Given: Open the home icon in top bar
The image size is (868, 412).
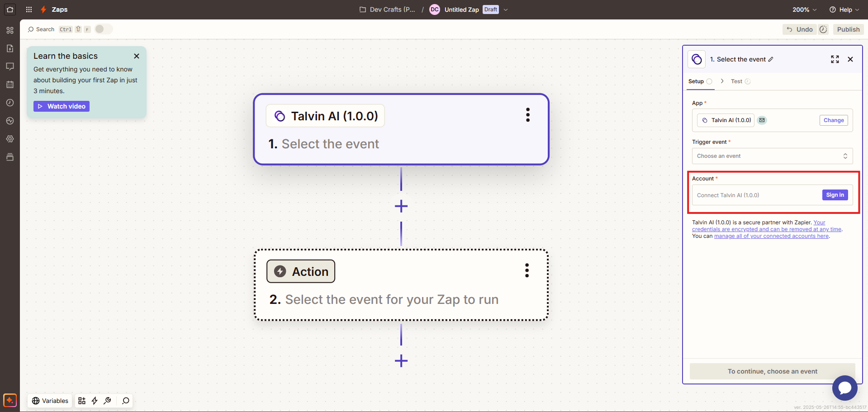Looking at the screenshot, I should pos(10,9).
